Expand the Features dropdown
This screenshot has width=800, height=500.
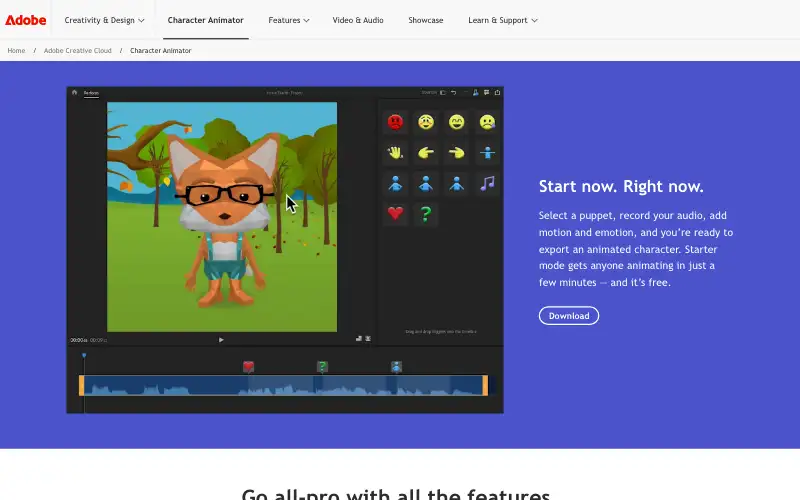tap(289, 20)
